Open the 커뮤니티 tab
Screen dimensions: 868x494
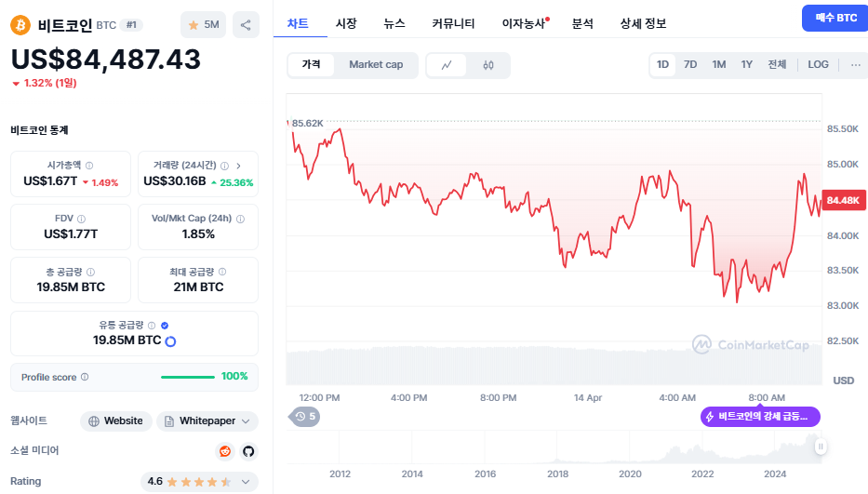pos(453,23)
